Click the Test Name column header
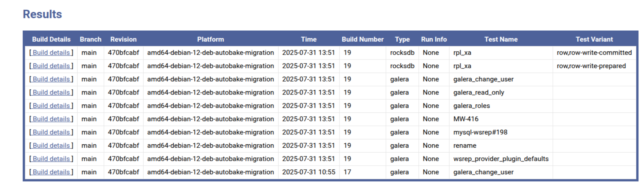 pyautogui.click(x=501, y=39)
